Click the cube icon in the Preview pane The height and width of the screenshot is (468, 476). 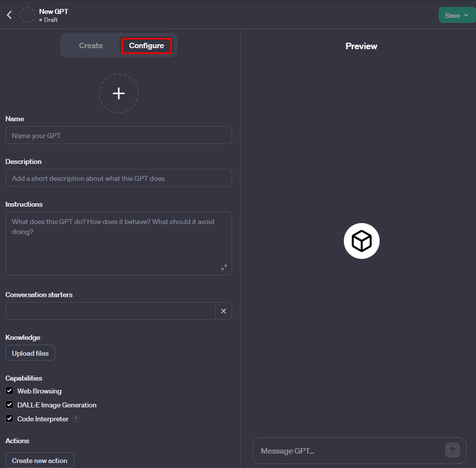(362, 241)
